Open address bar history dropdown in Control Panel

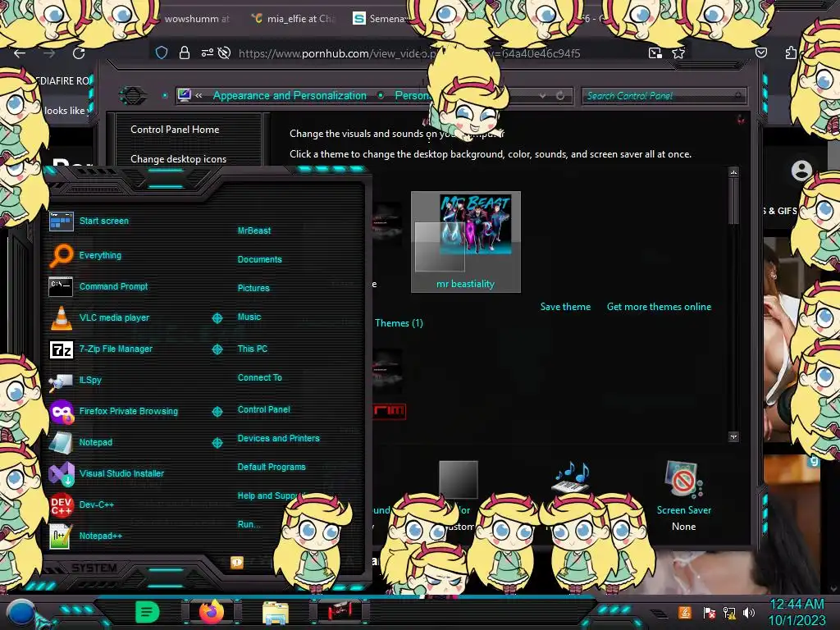pyautogui.click(x=543, y=96)
